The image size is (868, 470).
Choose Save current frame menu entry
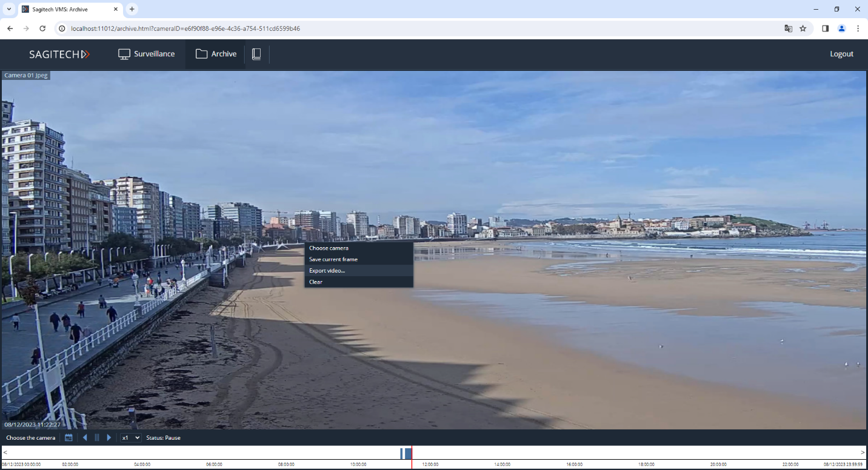coord(333,259)
